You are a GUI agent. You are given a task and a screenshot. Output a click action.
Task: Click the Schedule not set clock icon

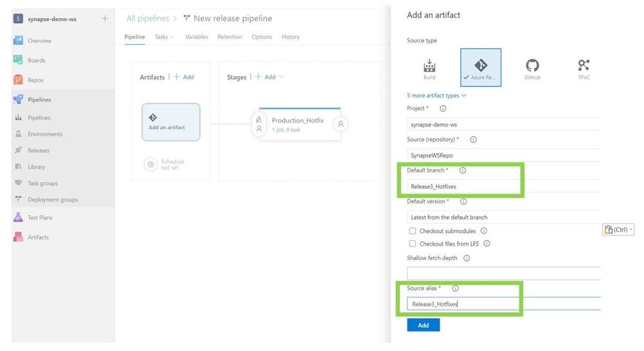click(151, 165)
